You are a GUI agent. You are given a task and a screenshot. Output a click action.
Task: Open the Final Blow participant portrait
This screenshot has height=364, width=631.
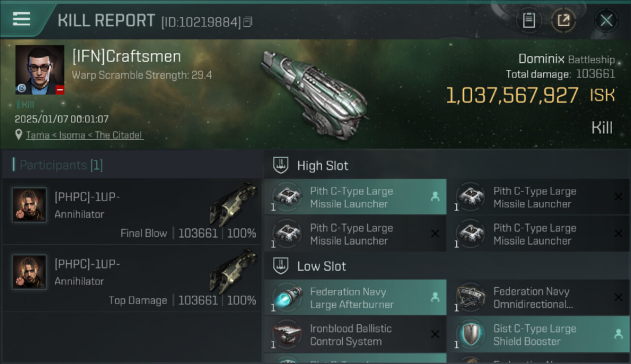pos(29,205)
